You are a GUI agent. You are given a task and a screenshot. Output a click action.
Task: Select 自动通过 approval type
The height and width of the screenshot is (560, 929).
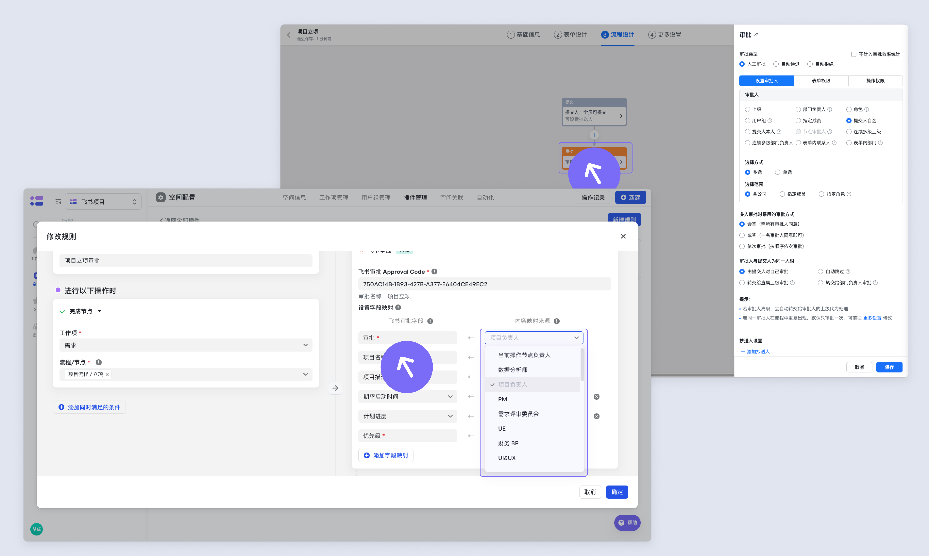pyautogui.click(x=776, y=64)
